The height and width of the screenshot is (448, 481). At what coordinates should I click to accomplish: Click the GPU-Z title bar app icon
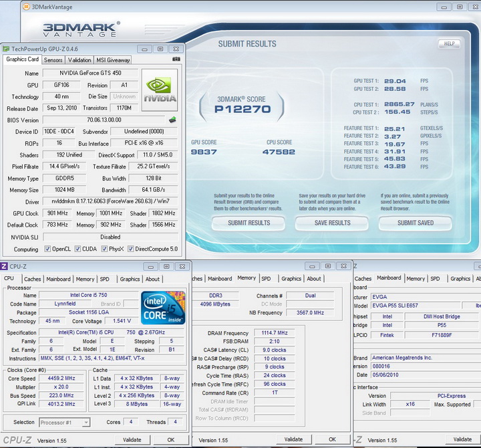(x=6, y=49)
